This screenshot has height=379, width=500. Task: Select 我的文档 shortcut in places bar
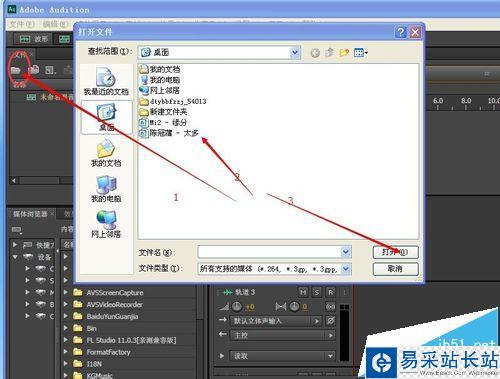[106, 153]
